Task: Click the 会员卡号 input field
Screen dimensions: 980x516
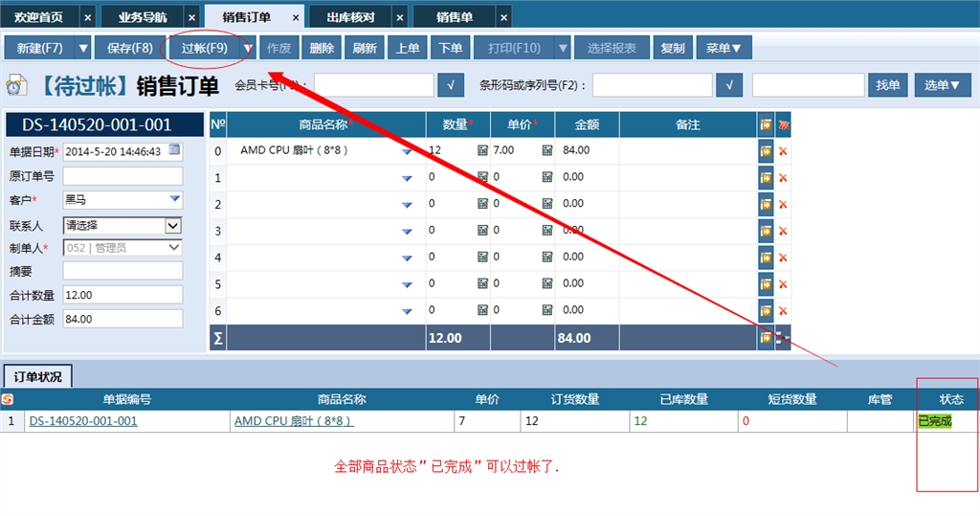Action: [x=374, y=85]
